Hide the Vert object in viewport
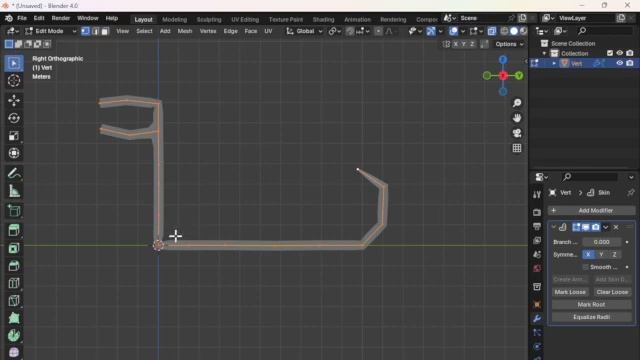 620,63
